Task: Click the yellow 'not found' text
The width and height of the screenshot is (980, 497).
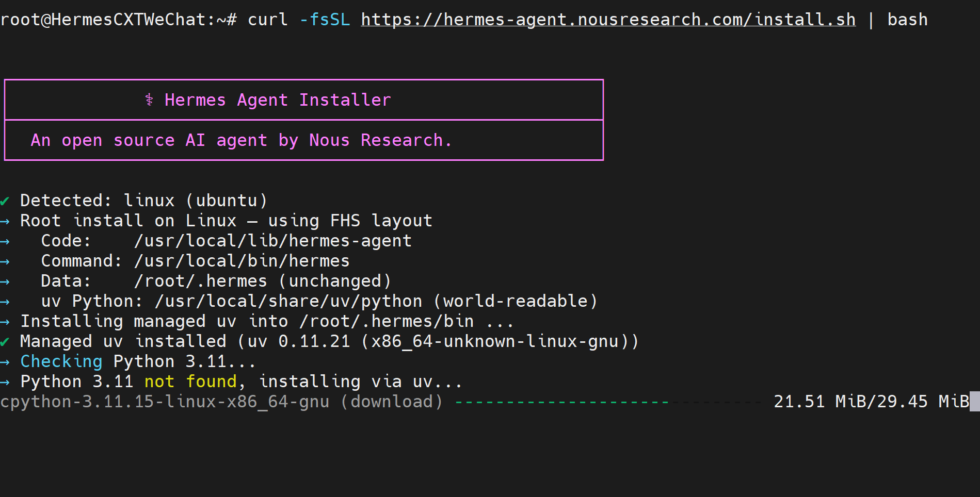Action: (190, 382)
